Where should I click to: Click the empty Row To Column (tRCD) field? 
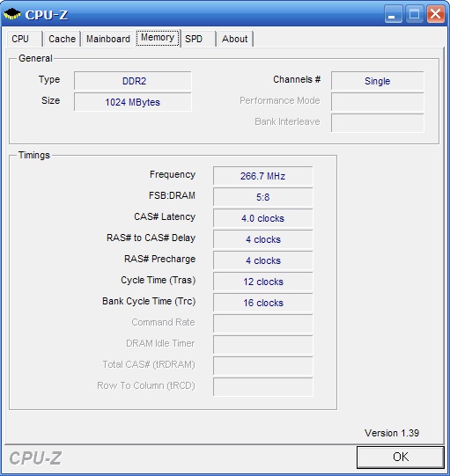(262, 387)
